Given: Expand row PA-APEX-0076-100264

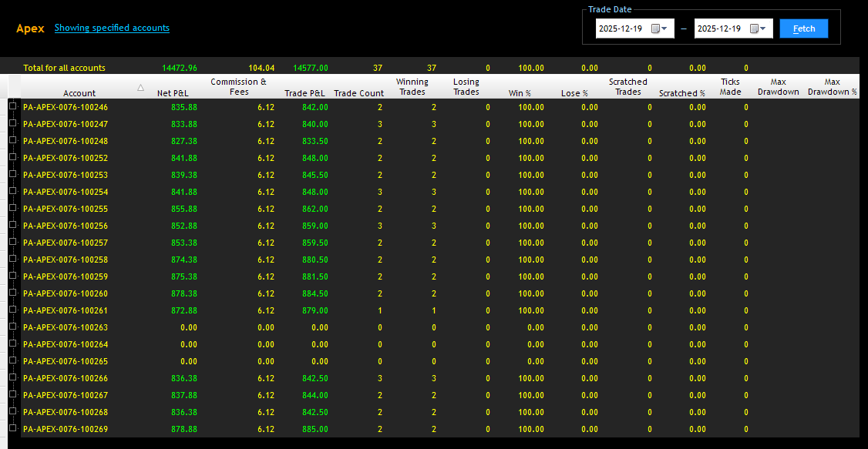Looking at the screenshot, I should tap(12, 343).
